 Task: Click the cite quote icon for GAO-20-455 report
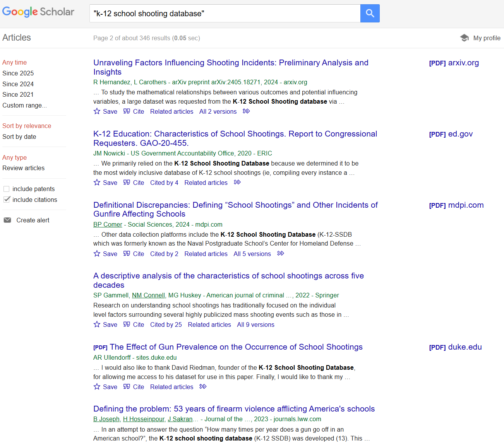click(x=127, y=183)
